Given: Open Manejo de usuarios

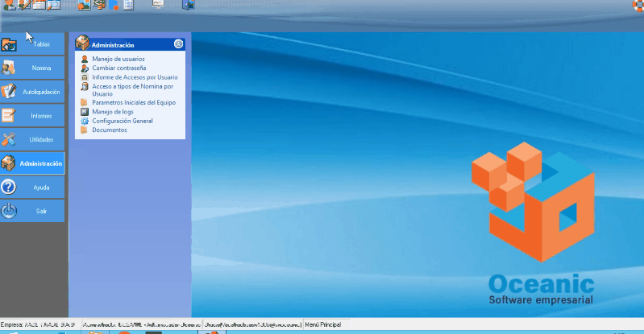Looking at the screenshot, I should point(118,60).
